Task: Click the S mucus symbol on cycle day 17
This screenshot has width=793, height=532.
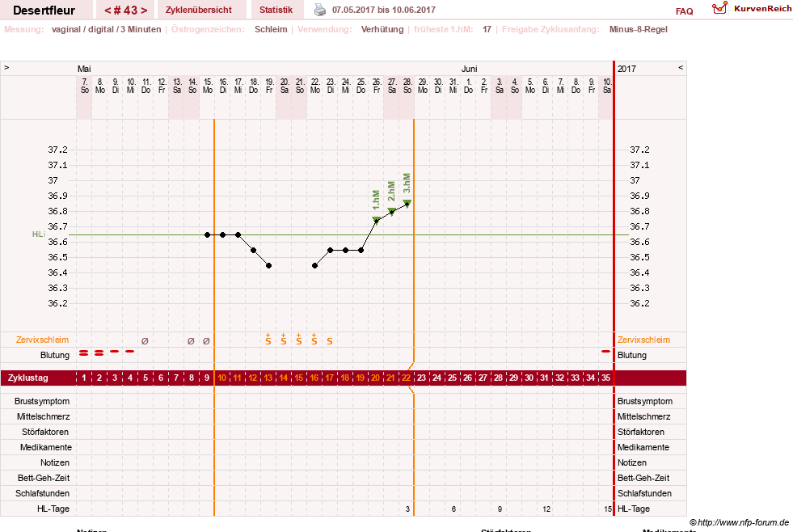Action: pyautogui.click(x=330, y=341)
